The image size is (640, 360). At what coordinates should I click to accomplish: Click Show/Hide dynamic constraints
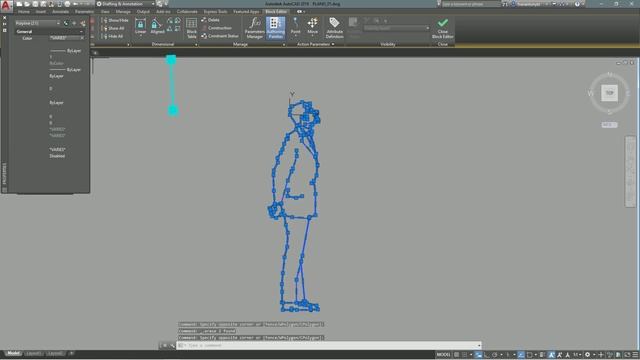(115, 20)
